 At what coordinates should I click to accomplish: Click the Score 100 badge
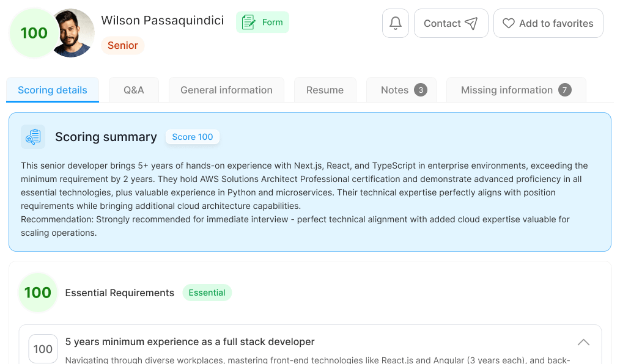[193, 137]
